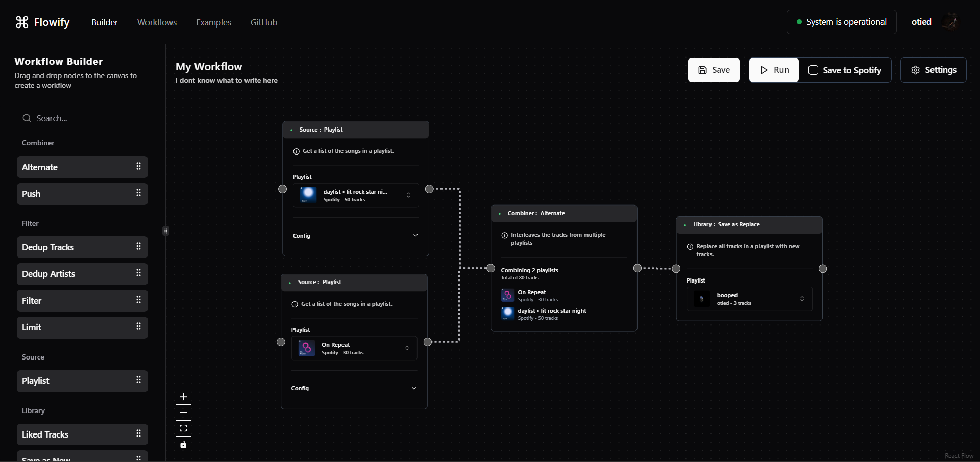This screenshot has height=462, width=980.
Task: Click the Combiner node input handle
Action: 491,268
